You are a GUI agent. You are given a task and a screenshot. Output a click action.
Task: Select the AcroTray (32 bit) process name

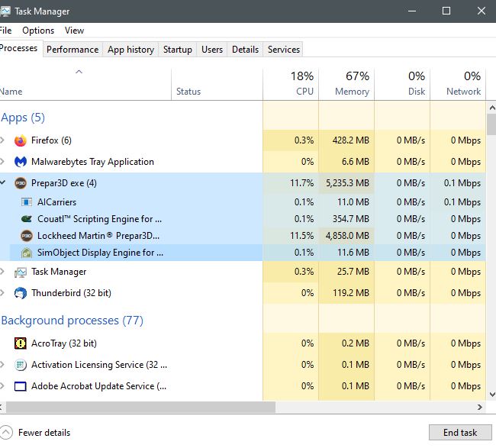click(x=64, y=343)
